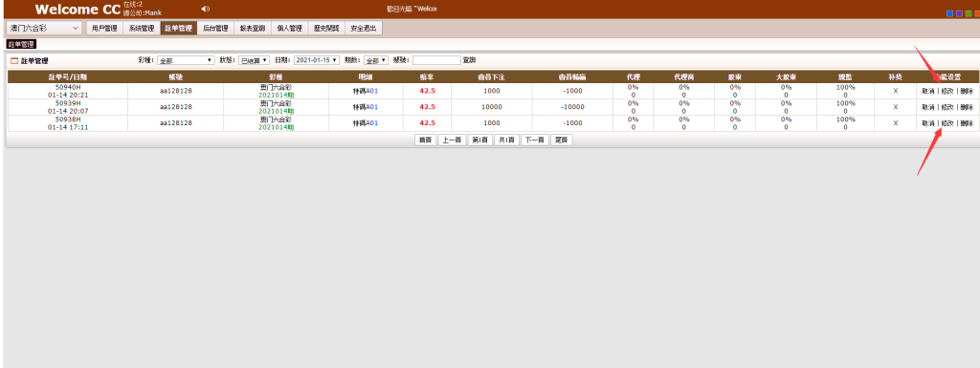The width and height of the screenshot is (980, 368).
Task: Select the purple theme color square
Action: click(959, 13)
